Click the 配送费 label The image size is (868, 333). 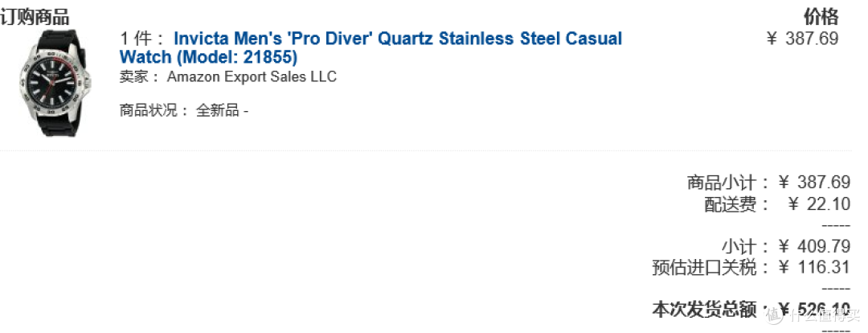click(x=730, y=204)
